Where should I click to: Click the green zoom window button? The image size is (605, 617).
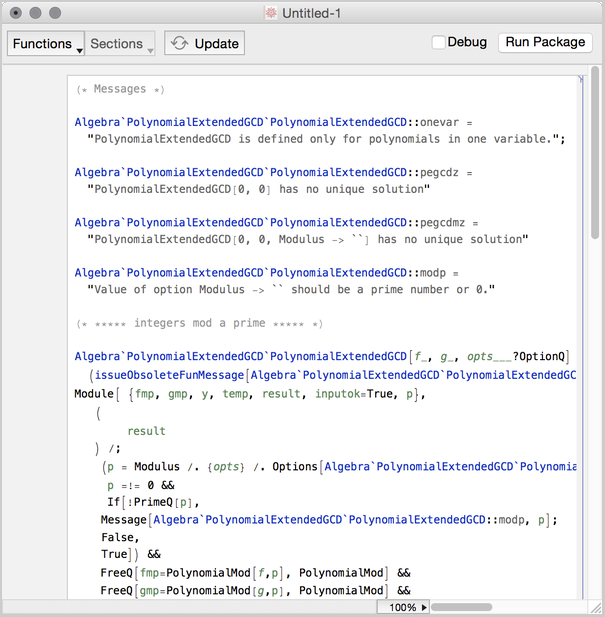pyautogui.click(x=55, y=13)
